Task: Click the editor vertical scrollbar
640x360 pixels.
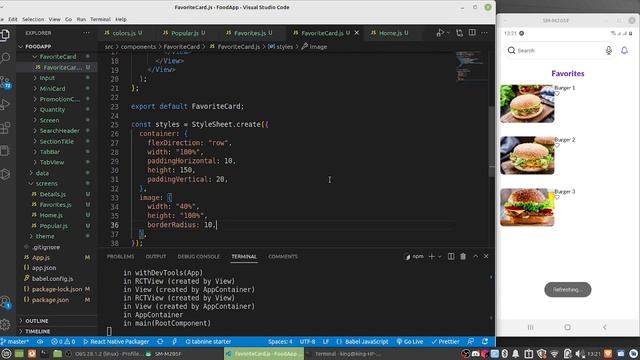Action: coord(492,141)
